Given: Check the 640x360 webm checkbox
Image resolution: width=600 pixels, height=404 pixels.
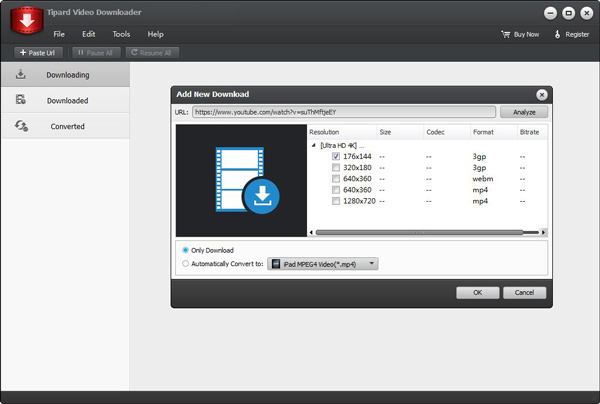Looking at the screenshot, I should click(x=336, y=178).
